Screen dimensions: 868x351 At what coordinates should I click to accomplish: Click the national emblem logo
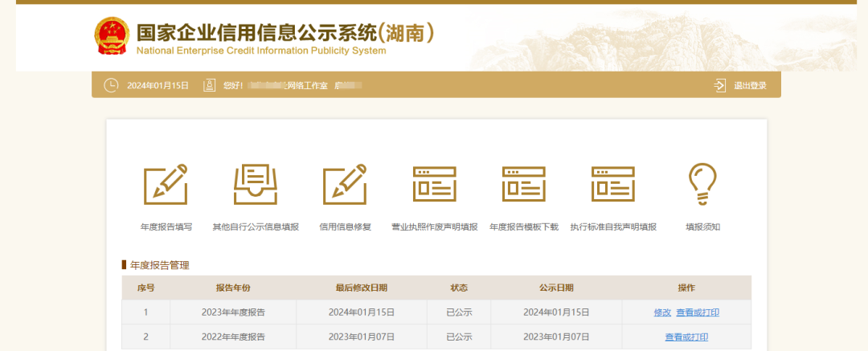[x=111, y=36]
